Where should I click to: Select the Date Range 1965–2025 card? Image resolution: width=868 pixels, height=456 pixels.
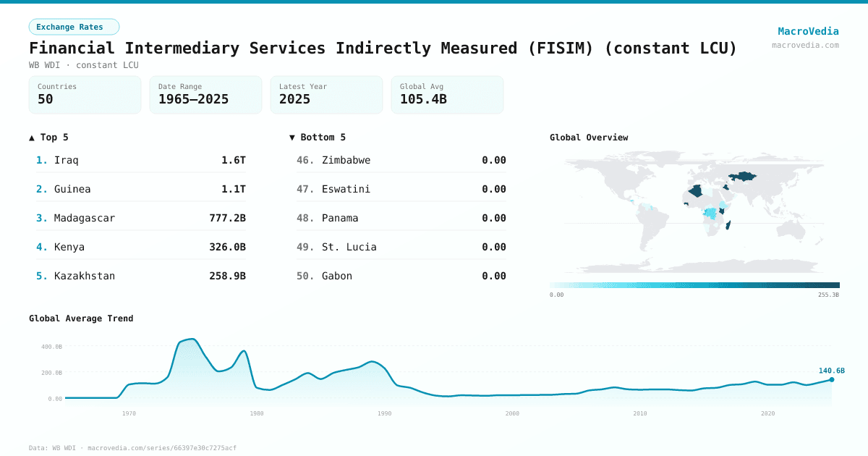pos(205,95)
